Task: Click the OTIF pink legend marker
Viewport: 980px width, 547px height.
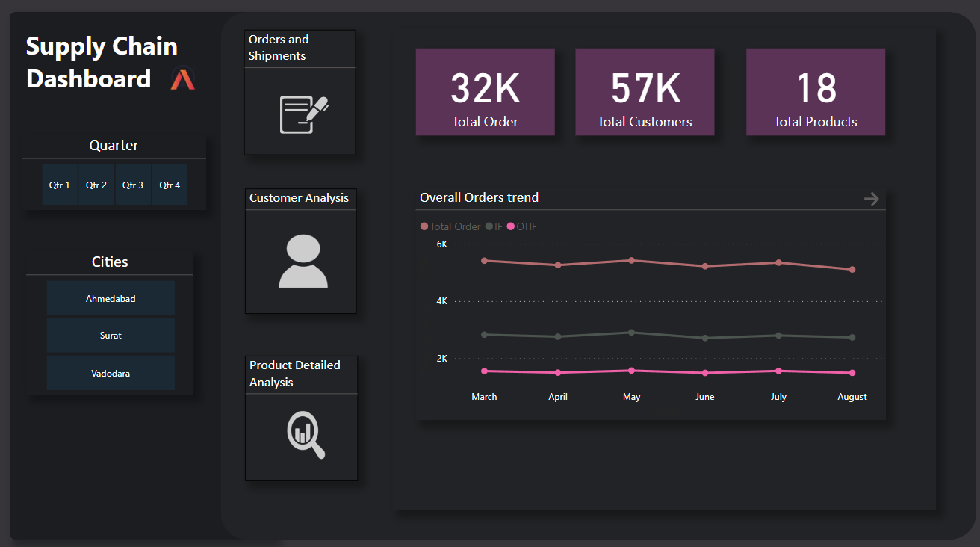Action: tap(511, 226)
